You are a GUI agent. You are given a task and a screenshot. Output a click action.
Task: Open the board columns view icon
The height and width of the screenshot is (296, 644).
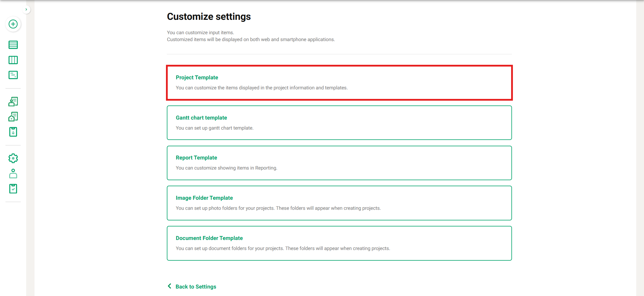tap(13, 60)
